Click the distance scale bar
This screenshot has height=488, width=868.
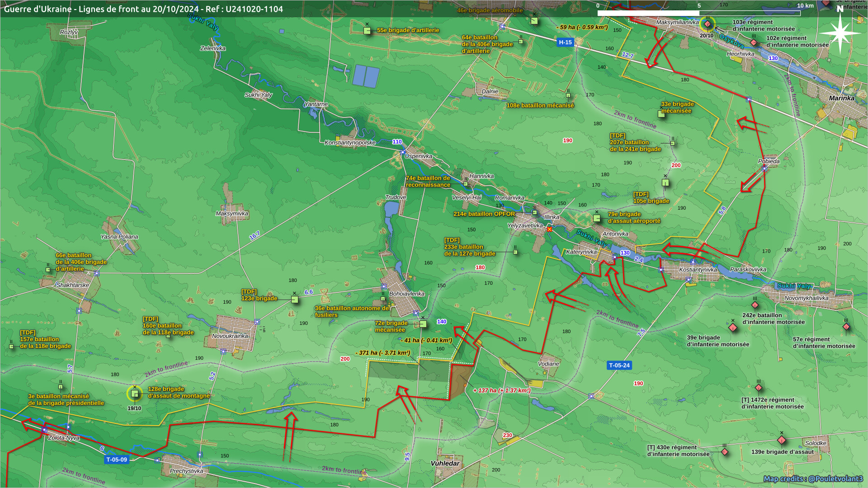698,13
